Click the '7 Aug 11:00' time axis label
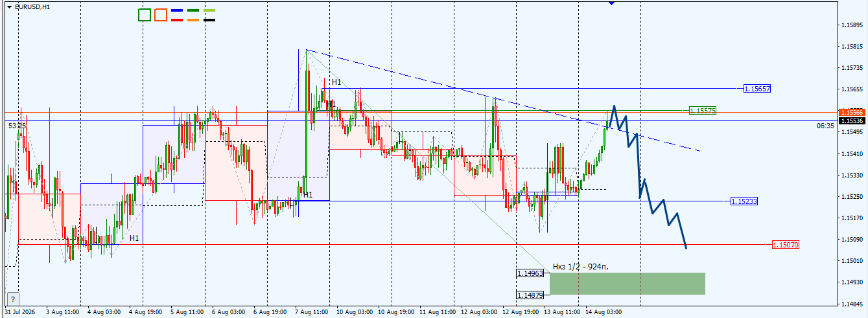Screen dimensions: 868x318 click(x=312, y=312)
